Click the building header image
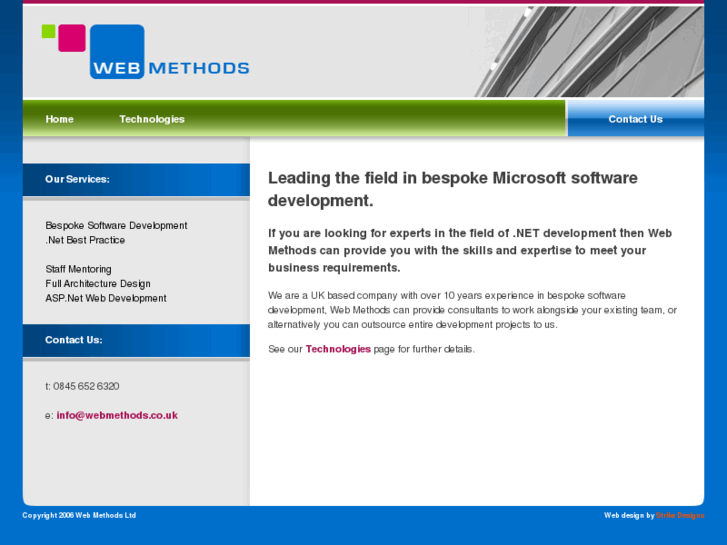Image resolution: width=727 pixels, height=545 pixels. (589, 51)
